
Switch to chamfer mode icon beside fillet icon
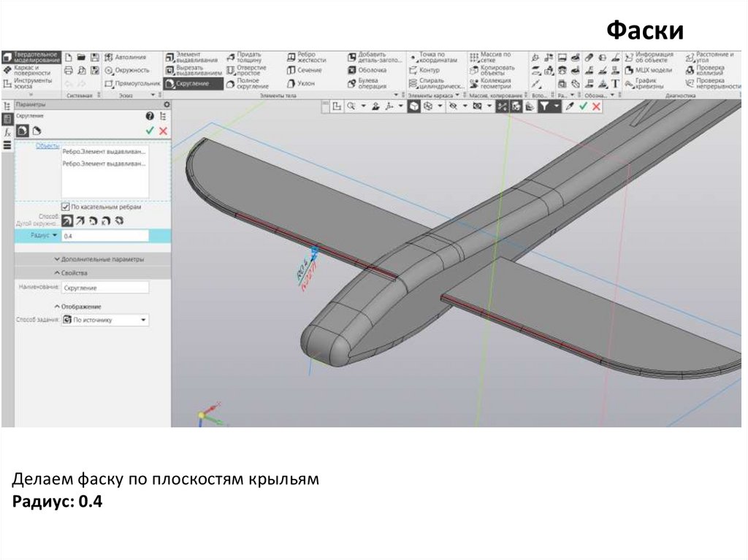click(34, 131)
